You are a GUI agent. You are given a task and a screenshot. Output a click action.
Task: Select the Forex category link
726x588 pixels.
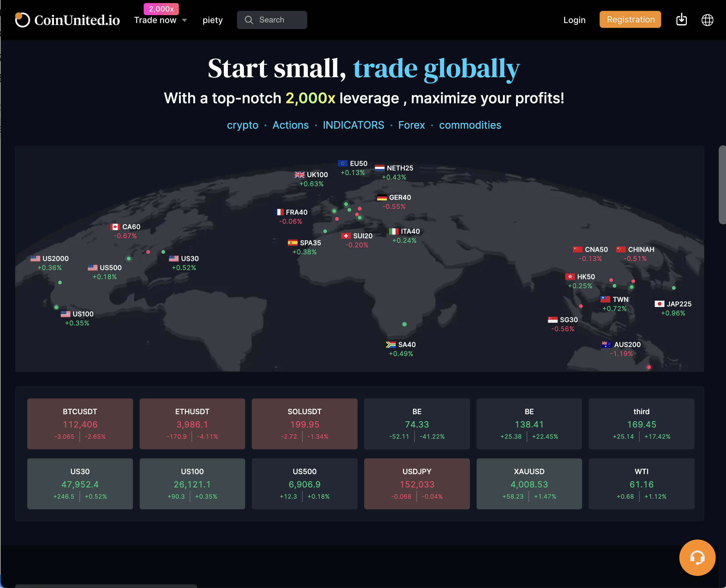(411, 125)
